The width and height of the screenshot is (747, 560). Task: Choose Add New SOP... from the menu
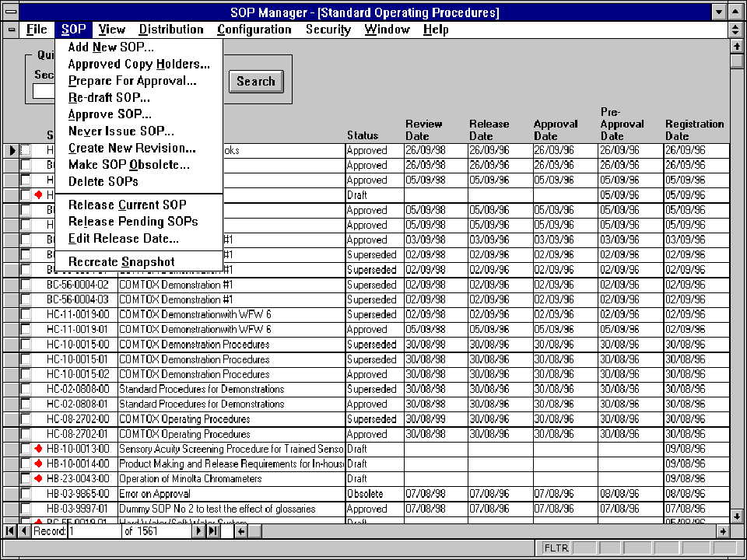pos(139,47)
